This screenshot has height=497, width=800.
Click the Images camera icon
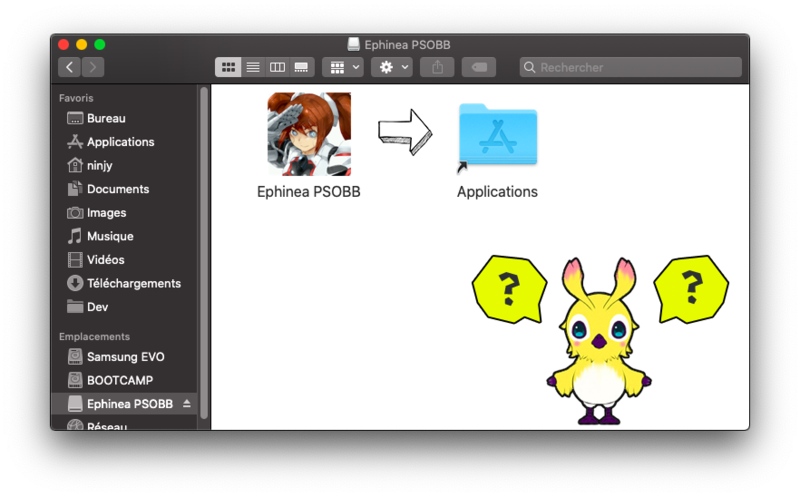pyautogui.click(x=75, y=213)
